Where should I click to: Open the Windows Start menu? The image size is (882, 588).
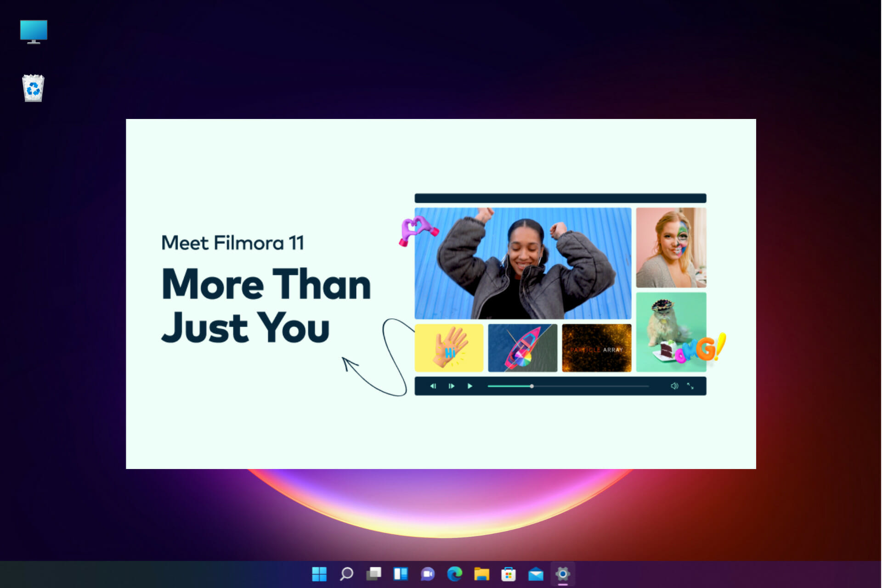point(319,574)
